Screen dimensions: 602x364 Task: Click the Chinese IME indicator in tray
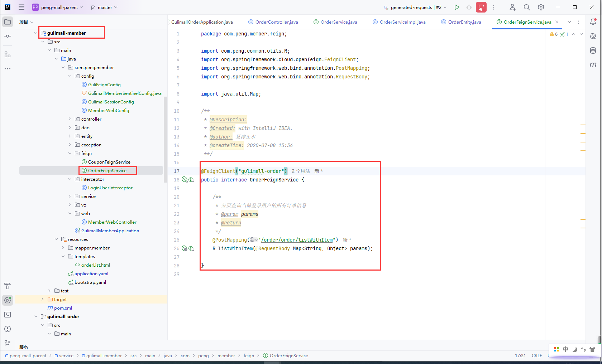[x=565, y=349]
